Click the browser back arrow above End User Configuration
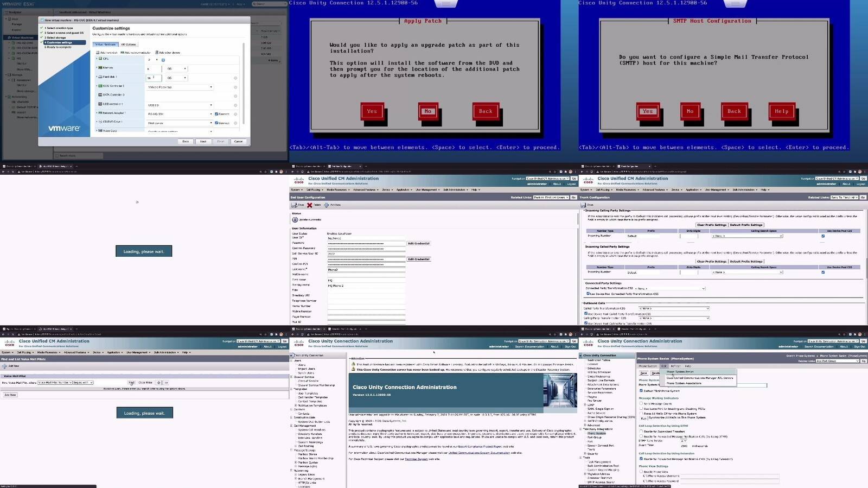 pos(293,172)
